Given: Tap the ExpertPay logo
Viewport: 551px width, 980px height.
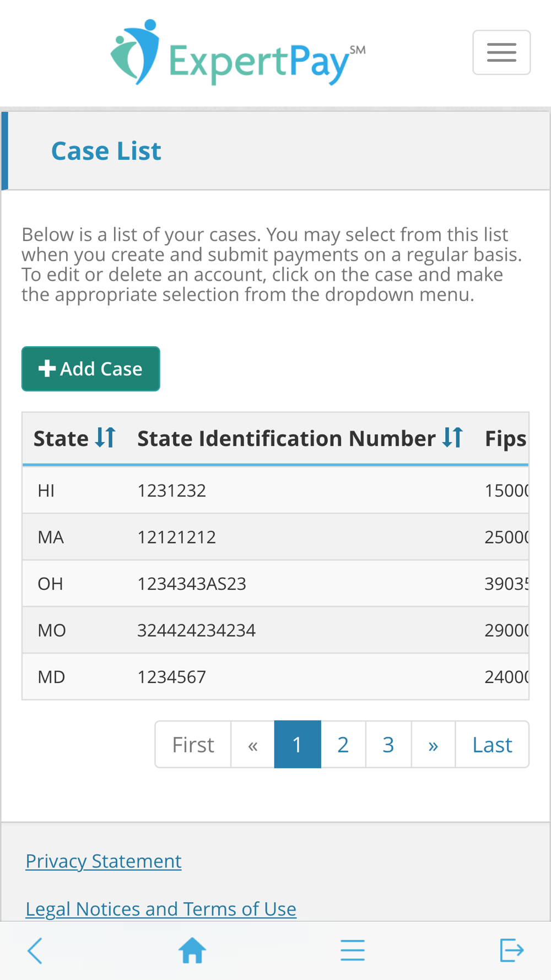Looking at the screenshot, I should (x=237, y=53).
